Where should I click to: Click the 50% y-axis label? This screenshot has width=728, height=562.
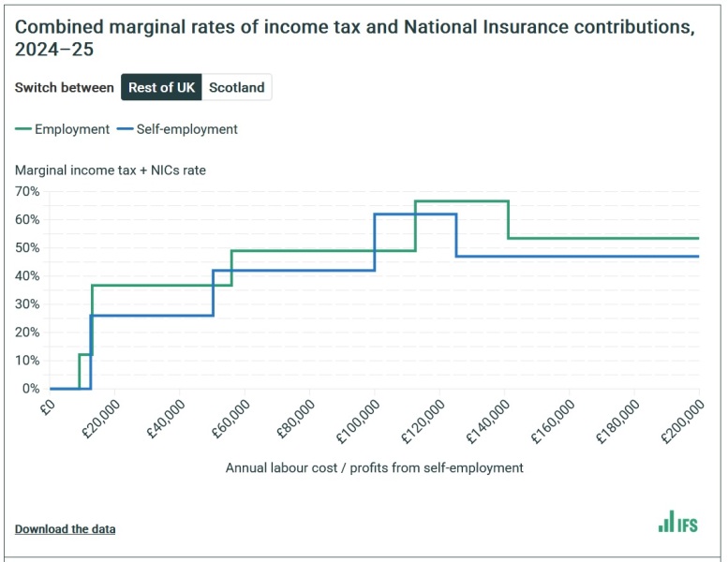point(26,248)
